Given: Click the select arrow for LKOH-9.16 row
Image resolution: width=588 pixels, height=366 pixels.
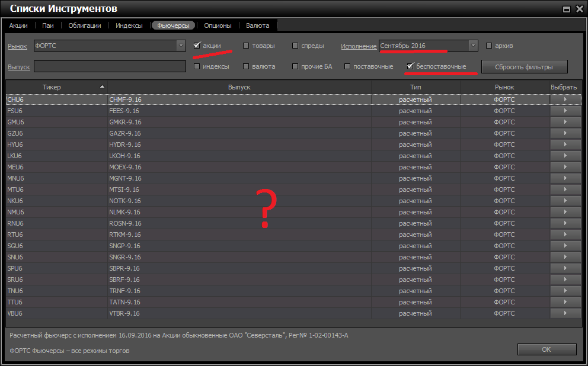Looking at the screenshot, I should coord(565,156).
